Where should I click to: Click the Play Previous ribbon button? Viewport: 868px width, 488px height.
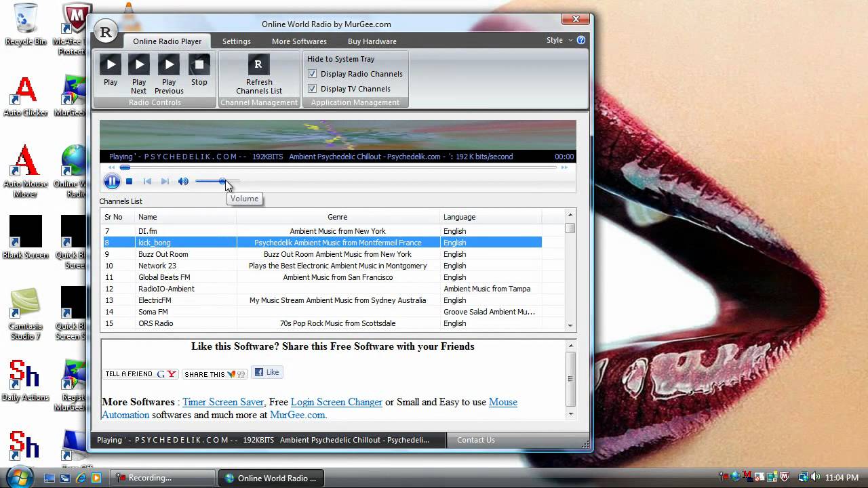[x=169, y=75]
